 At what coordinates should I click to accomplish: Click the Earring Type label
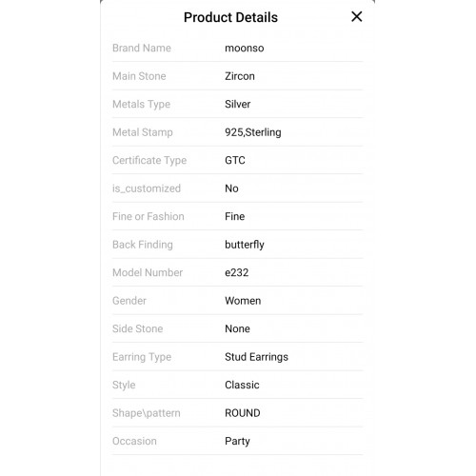pos(142,357)
